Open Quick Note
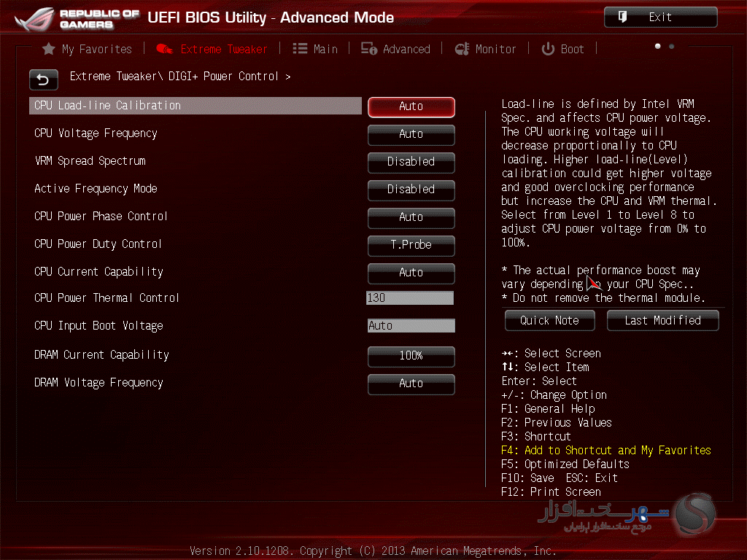 (x=550, y=321)
